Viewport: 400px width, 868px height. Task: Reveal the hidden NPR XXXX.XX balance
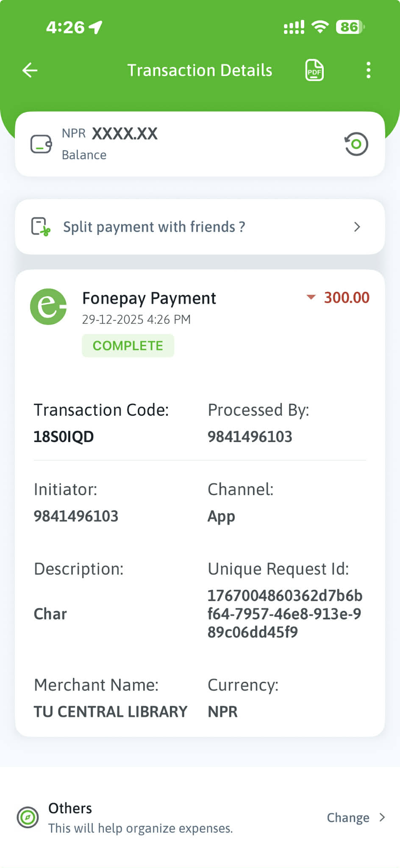click(x=125, y=134)
